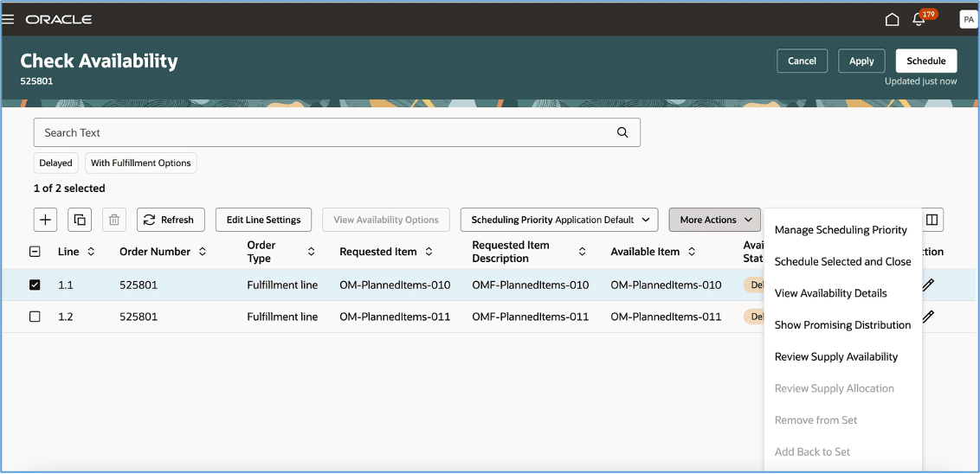Add a new line with plus icon
The image size is (980, 474).
[x=46, y=220]
